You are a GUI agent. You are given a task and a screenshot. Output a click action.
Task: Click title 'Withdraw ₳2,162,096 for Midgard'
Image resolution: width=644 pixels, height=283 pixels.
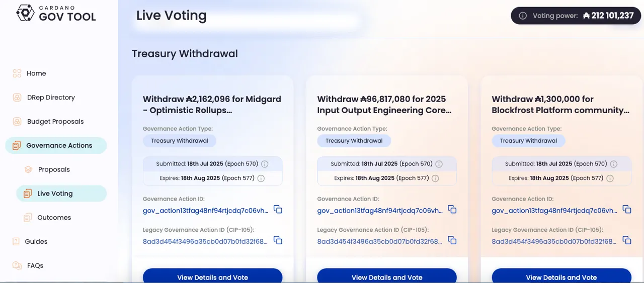212,105
